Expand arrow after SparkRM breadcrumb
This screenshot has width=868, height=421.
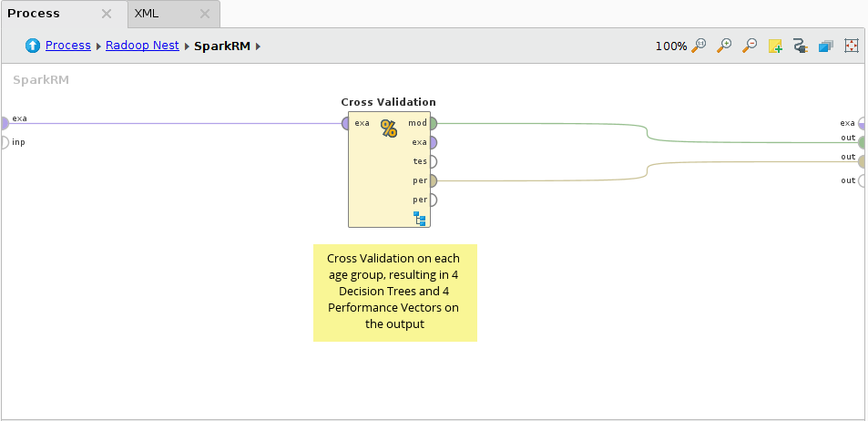pyautogui.click(x=259, y=46)
